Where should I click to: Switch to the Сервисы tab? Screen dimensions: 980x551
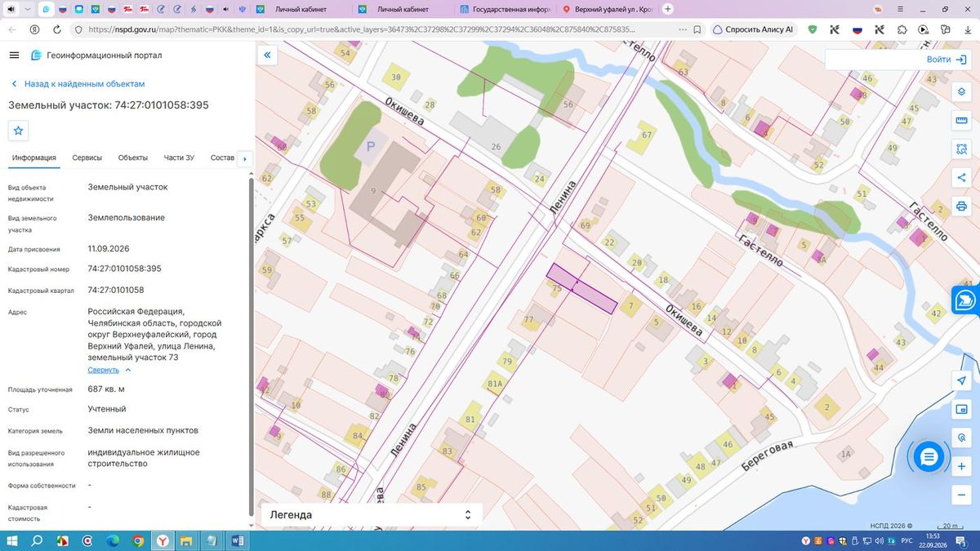[x=87, y=158]
